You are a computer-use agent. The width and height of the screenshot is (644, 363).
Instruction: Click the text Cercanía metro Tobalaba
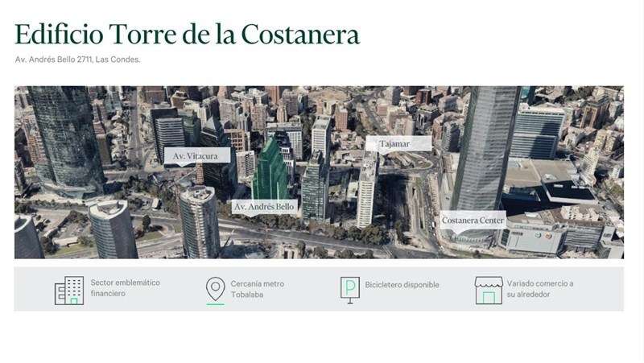pyautogui.click(x=257, y=289)
